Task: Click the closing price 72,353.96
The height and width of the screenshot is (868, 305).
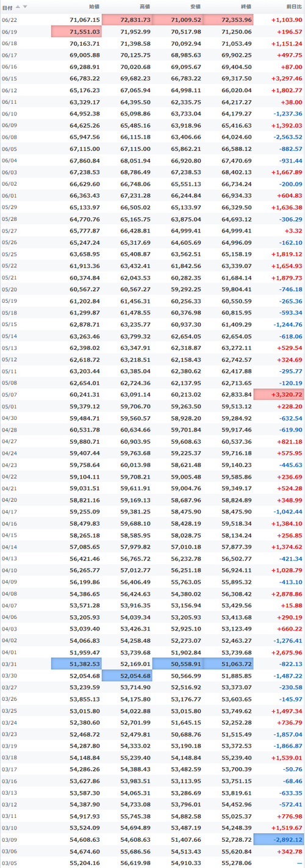Action: (x=228, y=20)
